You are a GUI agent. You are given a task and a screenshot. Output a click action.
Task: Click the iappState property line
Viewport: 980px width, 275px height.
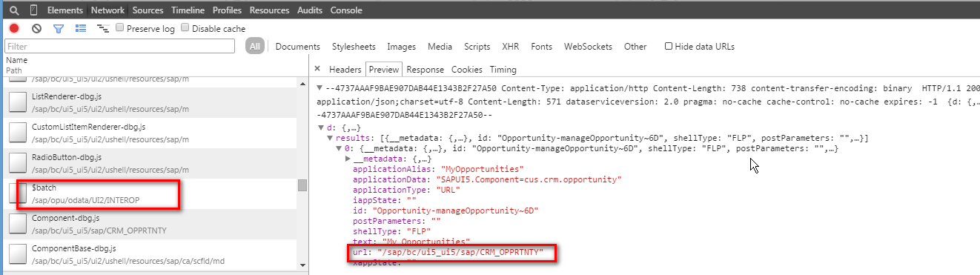pos(385,201)
